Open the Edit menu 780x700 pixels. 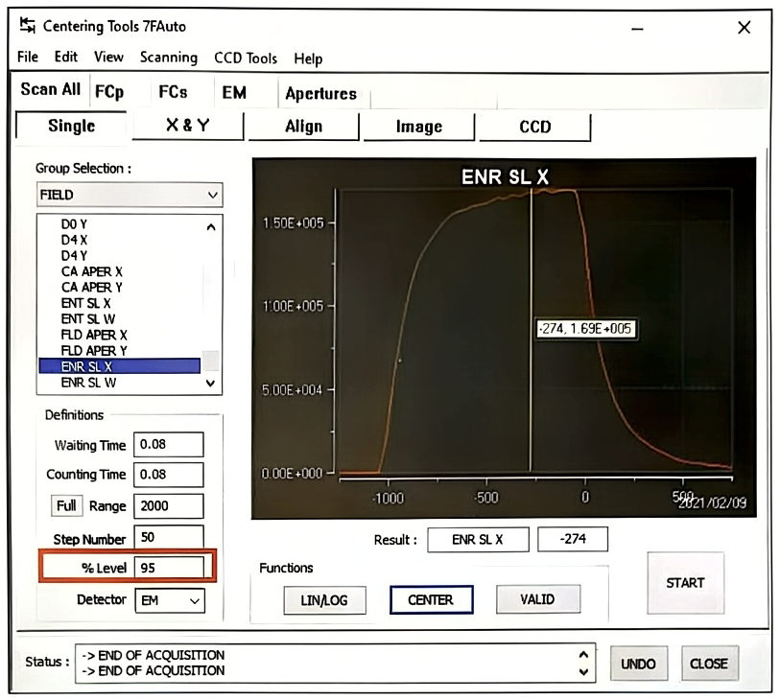(x=65, y=57)
